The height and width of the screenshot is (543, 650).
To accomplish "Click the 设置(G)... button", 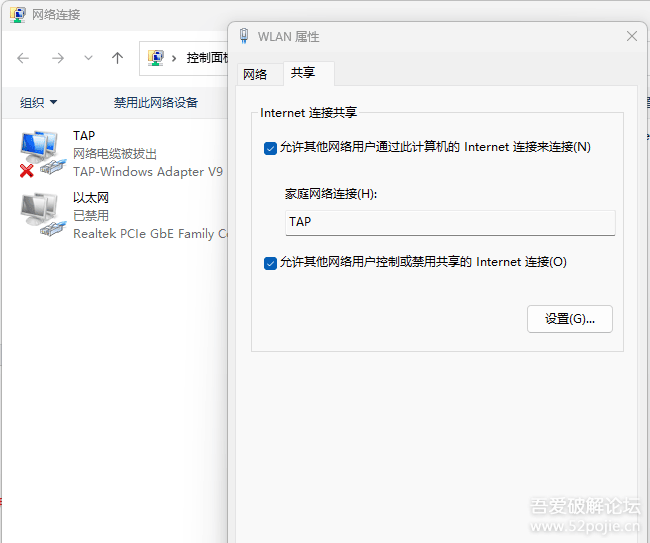I will (570, 319).
